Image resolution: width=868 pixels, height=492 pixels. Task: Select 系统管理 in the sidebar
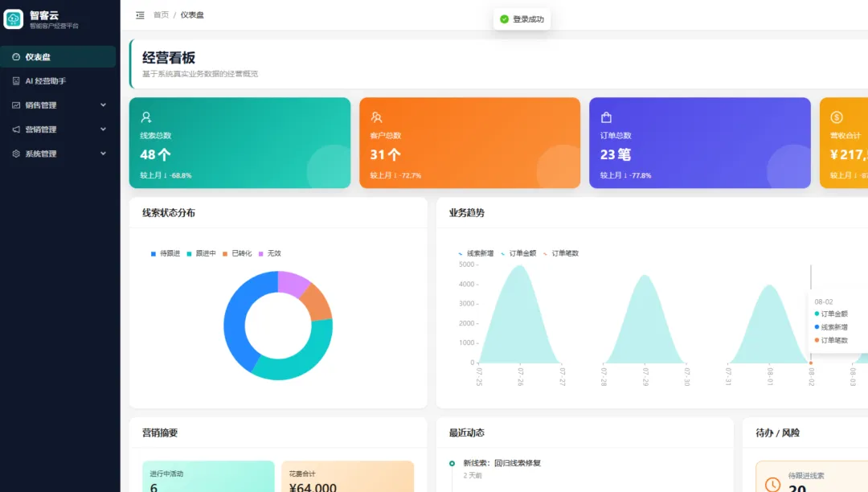[x=58, y=154]
